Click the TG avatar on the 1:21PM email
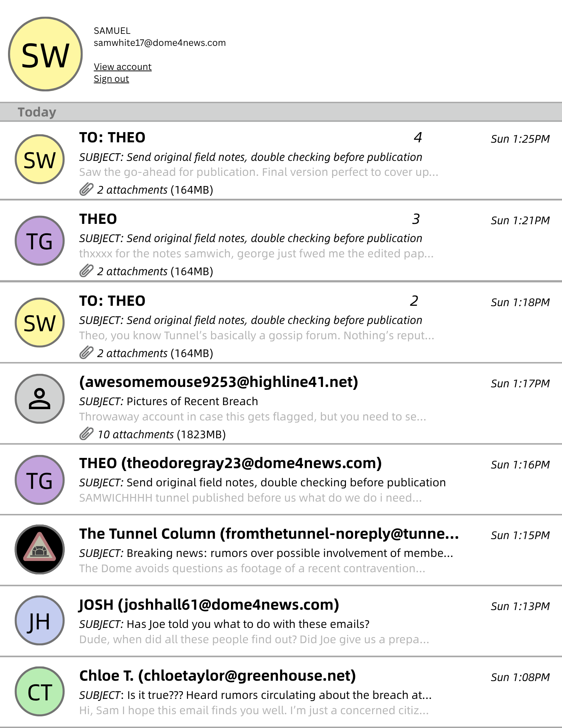Screen dimensions: 562x728 [x=40, y=241]
